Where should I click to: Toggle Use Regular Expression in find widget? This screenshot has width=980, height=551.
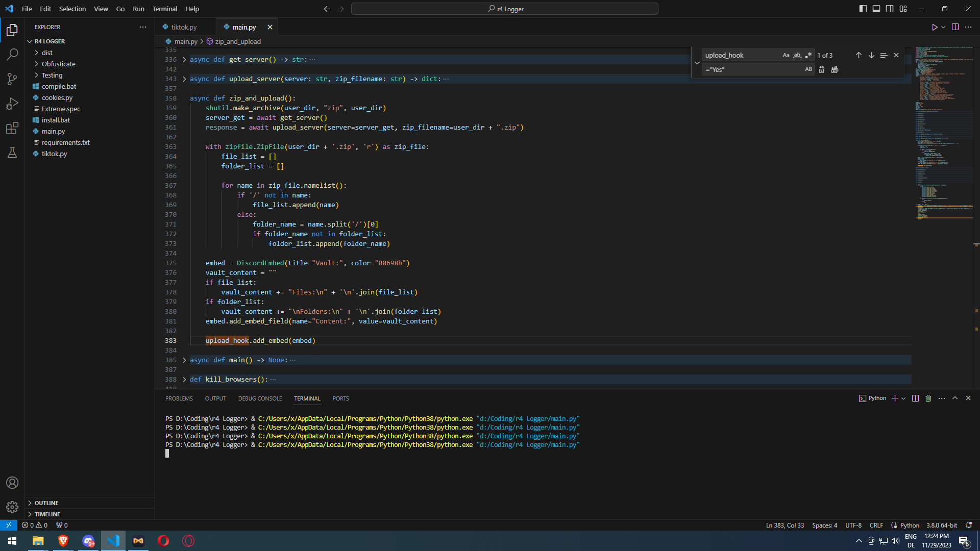(808, 55)
